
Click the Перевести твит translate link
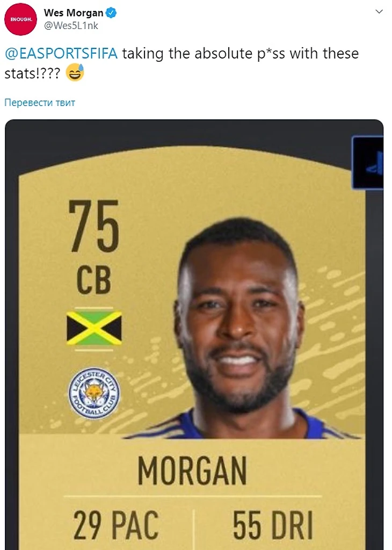[x=40, y=103]
